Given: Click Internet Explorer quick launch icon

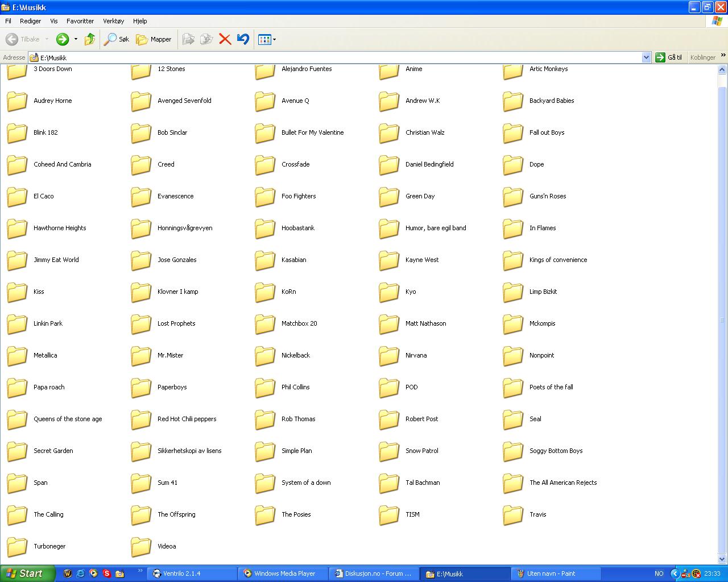Looking at the screenshot, I should coord(80,573).
